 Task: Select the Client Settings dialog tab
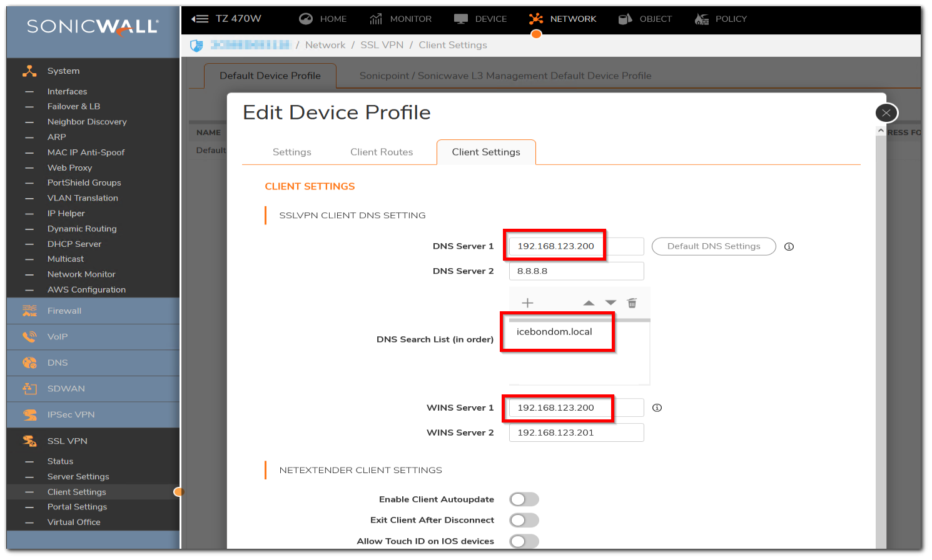point(486,152)
